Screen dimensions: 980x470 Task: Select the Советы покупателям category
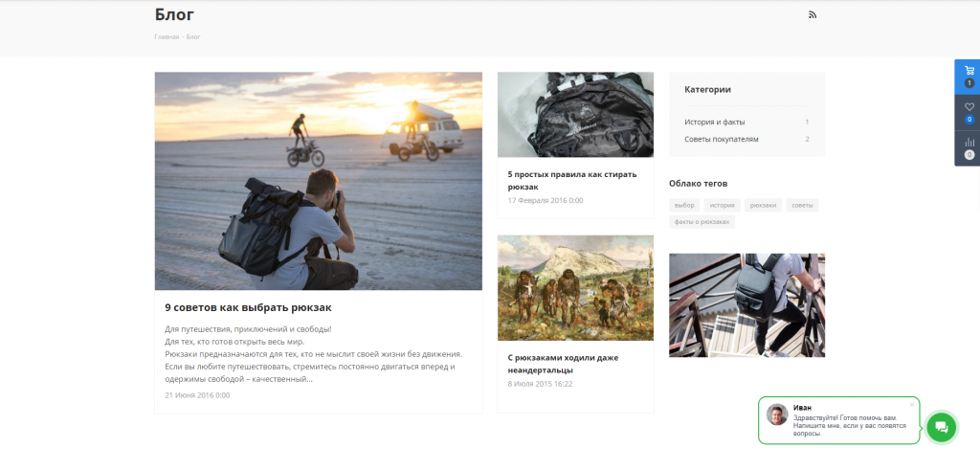coord(721,140)
